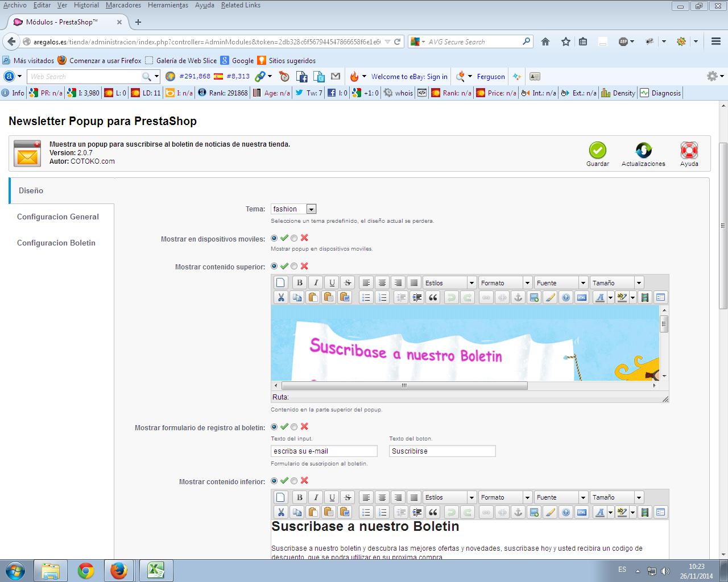Select no for 'Mostrar contenido superior'
Image resolution: width=728 pixels, height=582 pixels.
click(294, 266)
